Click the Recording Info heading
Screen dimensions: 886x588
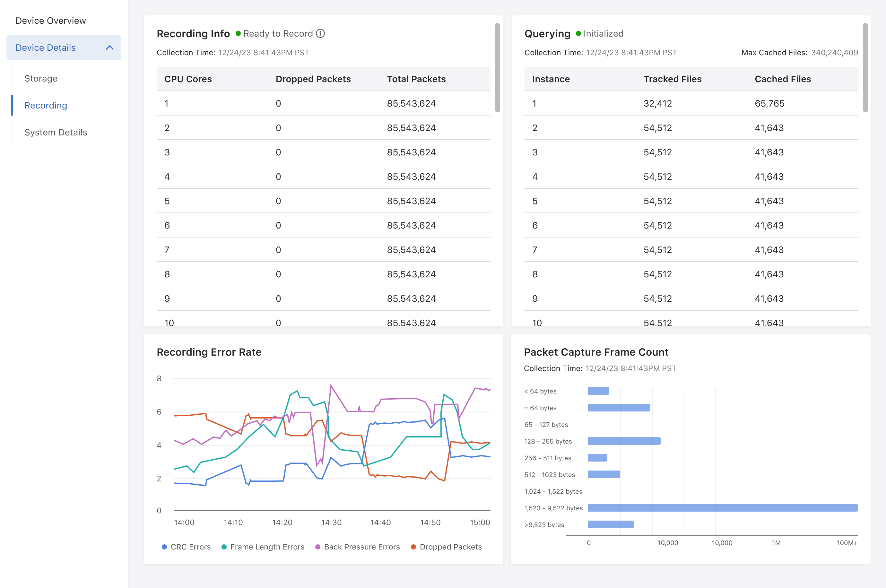pyautogui.click(x=193, y=34)
